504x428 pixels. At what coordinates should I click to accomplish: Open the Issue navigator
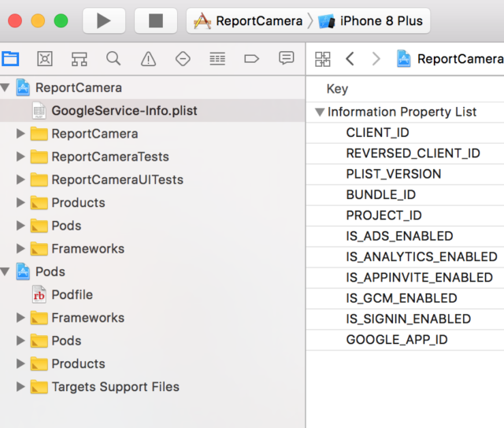coord(148,59)
